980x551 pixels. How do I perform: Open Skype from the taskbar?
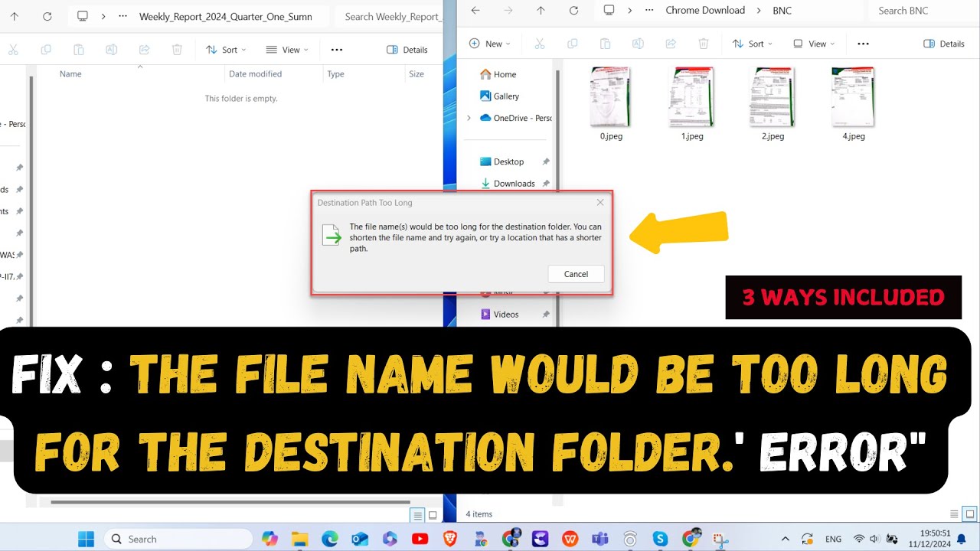click(660, 539)
